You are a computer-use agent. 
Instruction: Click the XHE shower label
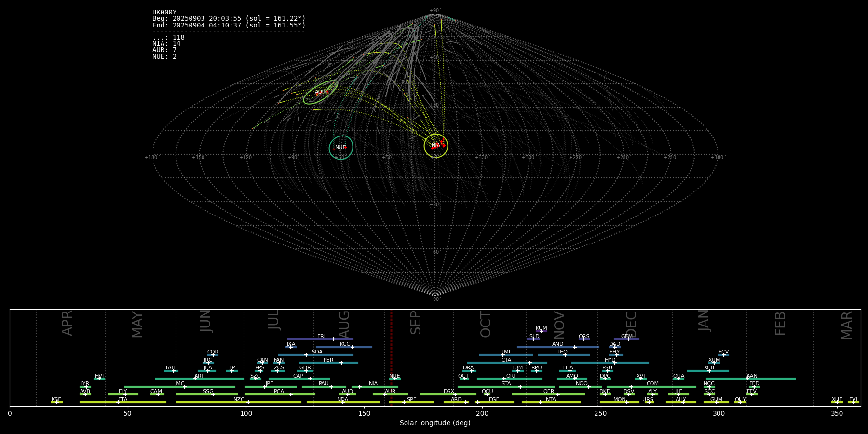point(837,400)
